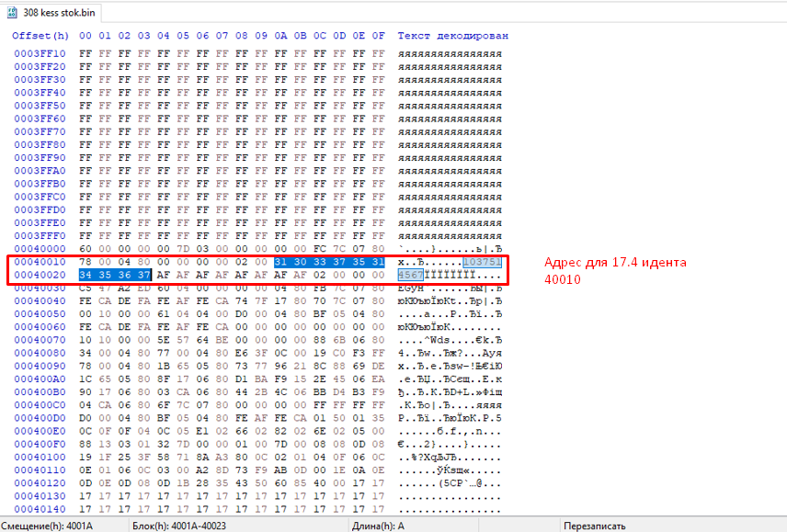This screenshot has height=532, width=787.
Task: Click the decoded text 103751 in the text column
Action: 483,262
